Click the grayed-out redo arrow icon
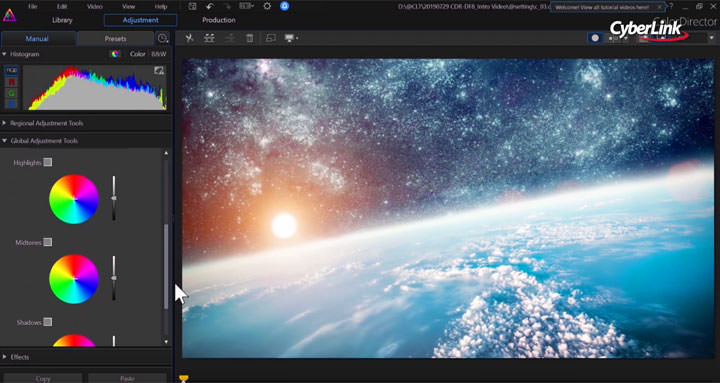The width and height of the screenshot is (720, 383). pos(228,6)
